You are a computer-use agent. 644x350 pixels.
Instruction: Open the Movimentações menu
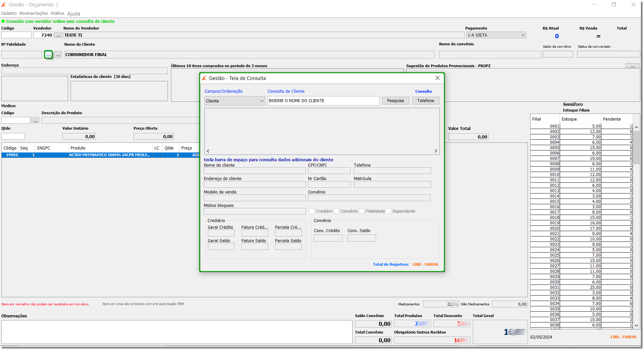[x=34, y=13]
